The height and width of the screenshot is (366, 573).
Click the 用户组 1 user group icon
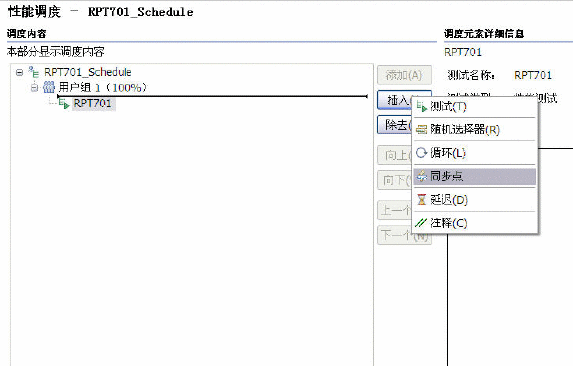pos(49,87)
